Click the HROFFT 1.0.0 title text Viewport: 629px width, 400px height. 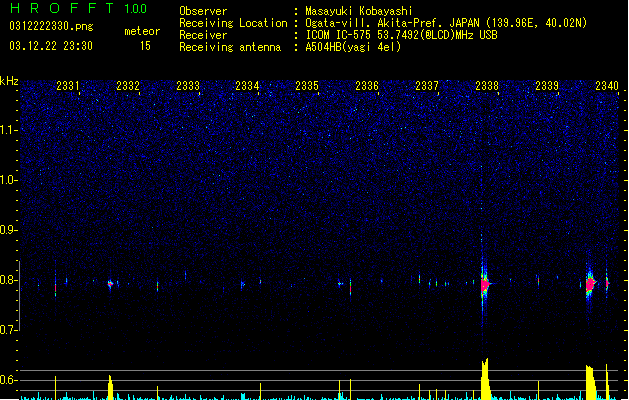[79, 8]
